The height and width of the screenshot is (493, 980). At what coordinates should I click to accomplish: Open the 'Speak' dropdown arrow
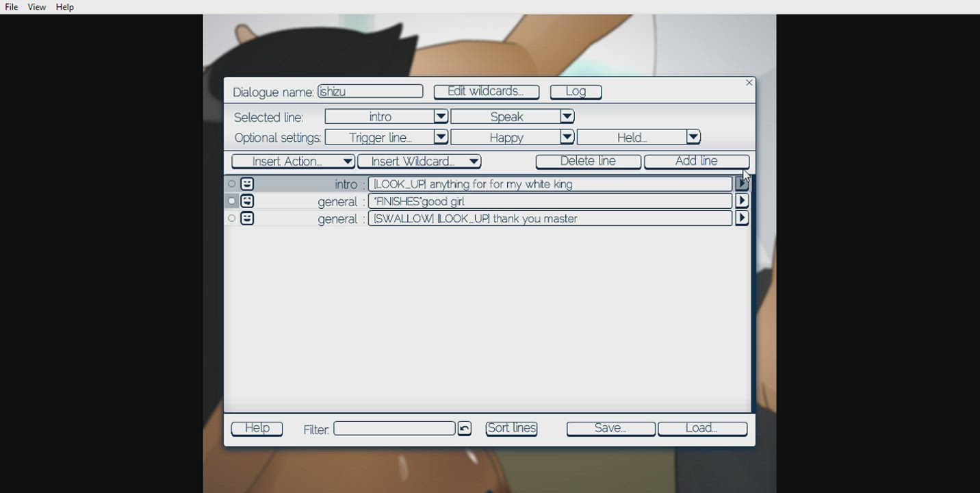point(567,117)
